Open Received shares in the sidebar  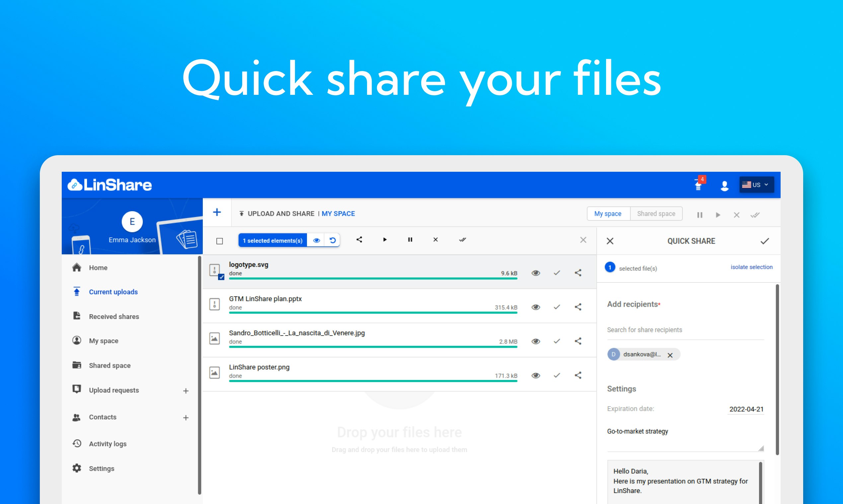click(x=114, y=316)
